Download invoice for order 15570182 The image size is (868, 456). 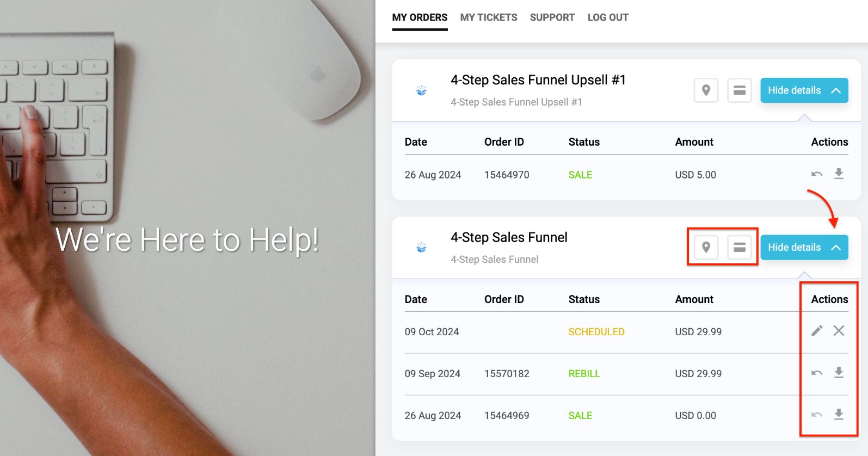839,372
